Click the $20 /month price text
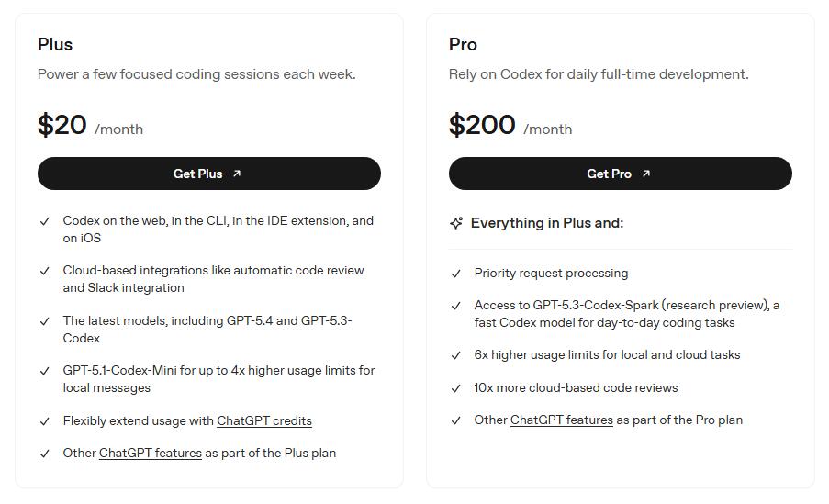This screenshot has width=829, height=504. [x=90, y=126]
